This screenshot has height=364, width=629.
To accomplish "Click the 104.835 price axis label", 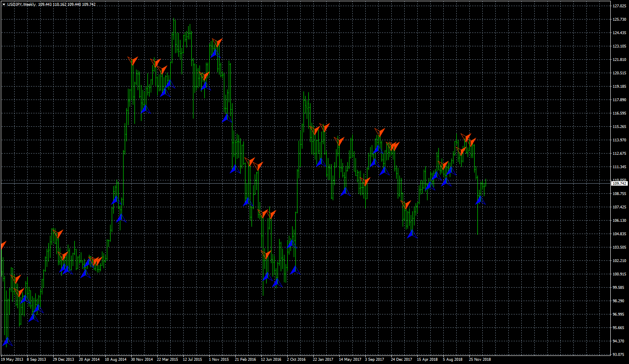I will coord(619,234).
